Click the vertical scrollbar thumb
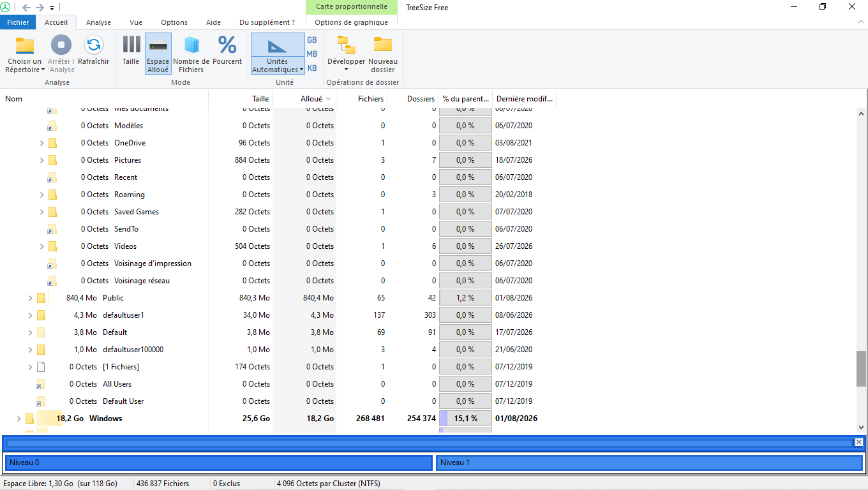 click(x=861, y=368)
